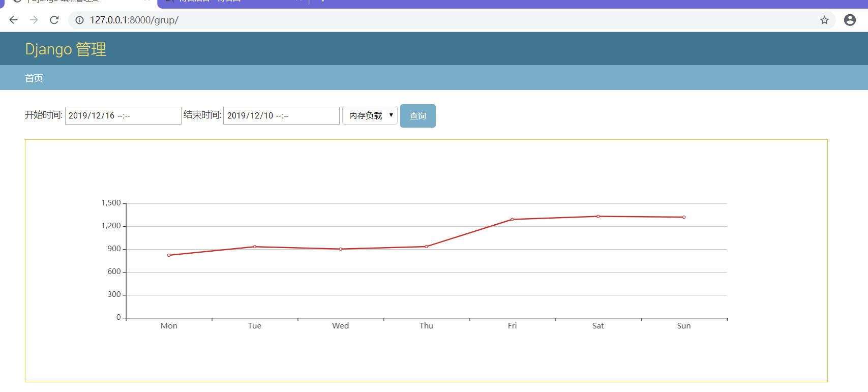Select the Fri data point on chart
Image resolution: width=868 pixels, height=392 pixels.
(x=512, y=220)
